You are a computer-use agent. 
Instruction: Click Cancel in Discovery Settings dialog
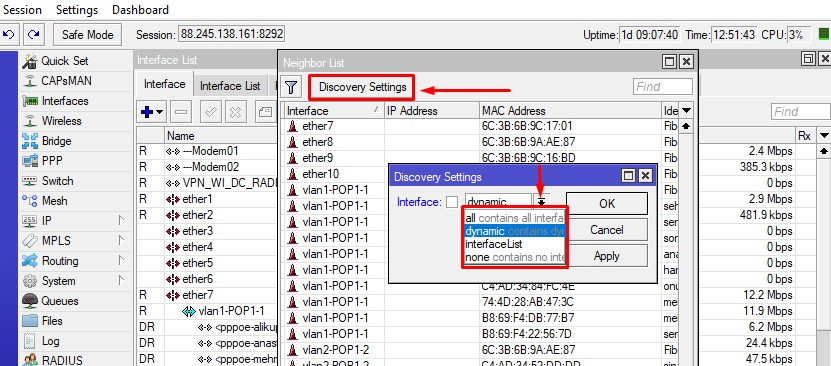pos(607,230)
